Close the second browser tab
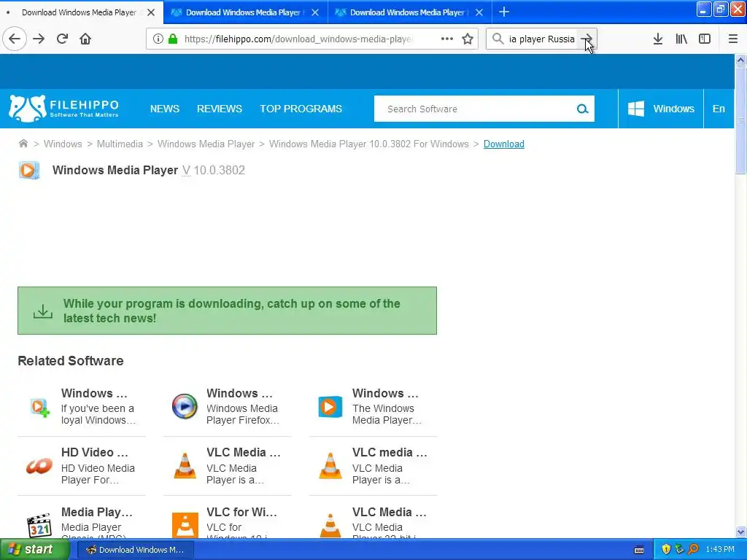The image size is (747, 560). click(x=315, y=12)
